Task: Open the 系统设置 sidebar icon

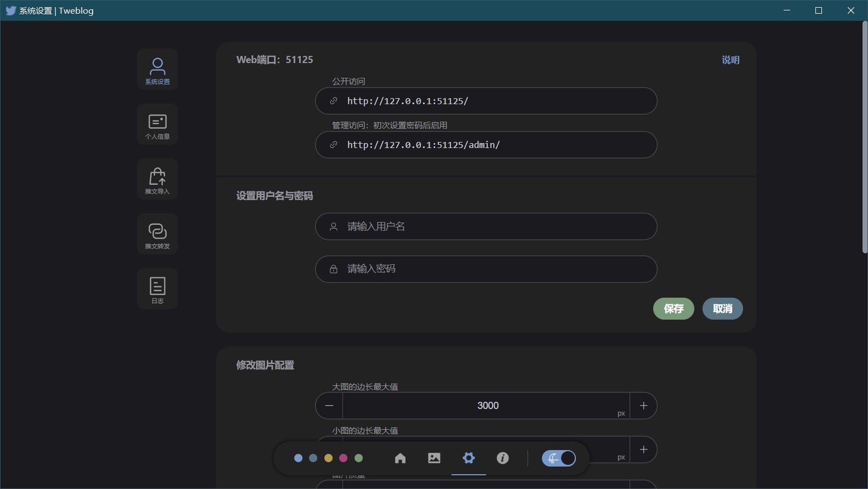Action: click(x=157, y=70)
